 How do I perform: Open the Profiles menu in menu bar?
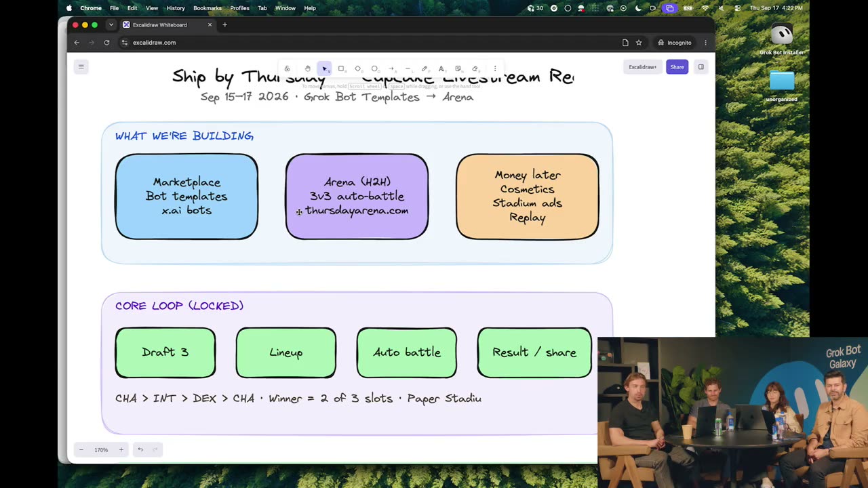click(x=239, y=8)
